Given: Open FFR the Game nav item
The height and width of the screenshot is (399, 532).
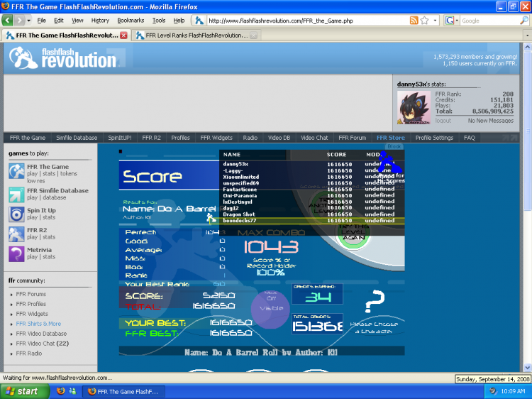Looking at the screenshot, I should [28, 138].
